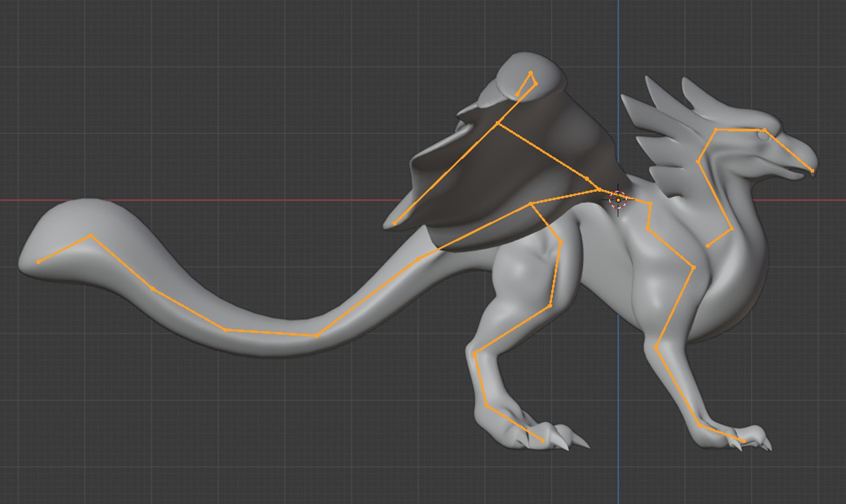This screenshot has height=504, width=846.
Task: Select the front foot toe bone tip
Action: (744, 441)
